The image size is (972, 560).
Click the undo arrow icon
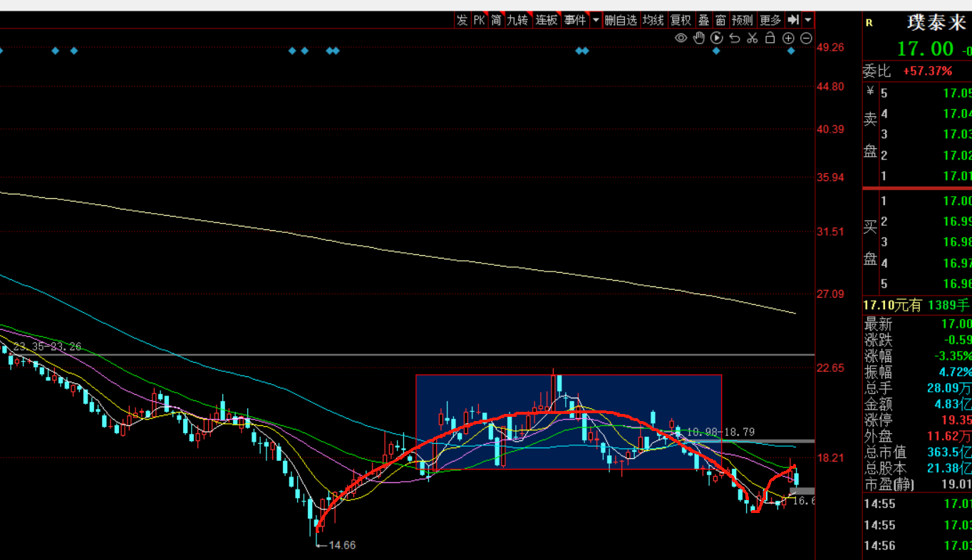click(735, 38)
